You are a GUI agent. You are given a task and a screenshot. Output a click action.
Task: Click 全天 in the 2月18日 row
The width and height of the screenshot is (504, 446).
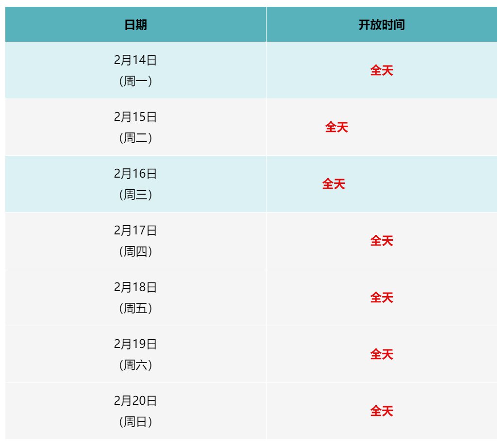[382, 297]
